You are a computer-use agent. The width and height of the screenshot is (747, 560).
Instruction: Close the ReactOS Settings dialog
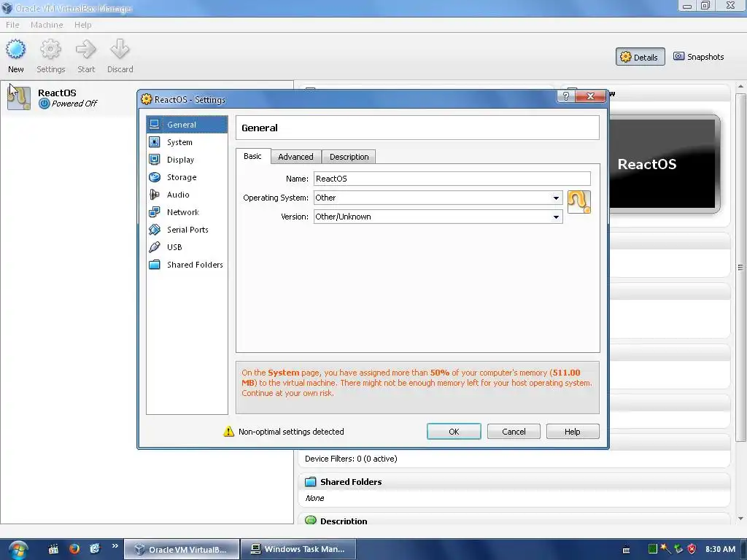[x=590, y=96]
